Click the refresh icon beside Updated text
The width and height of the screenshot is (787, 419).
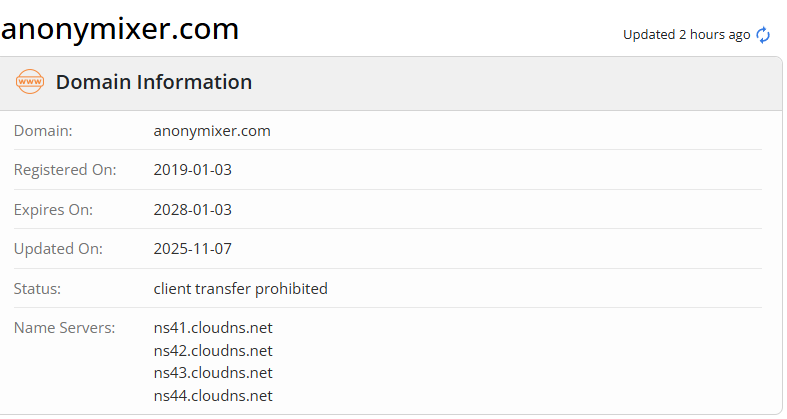[763, 35]
